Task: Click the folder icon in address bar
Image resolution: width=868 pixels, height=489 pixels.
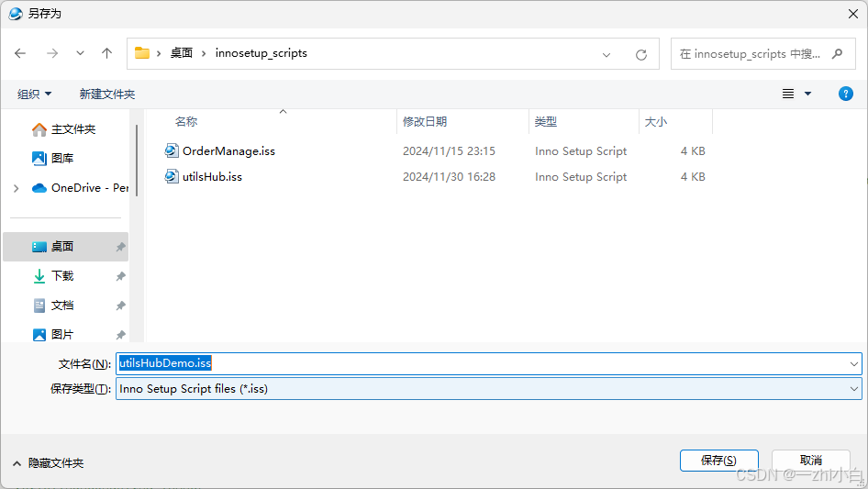Action: (142, 53)
